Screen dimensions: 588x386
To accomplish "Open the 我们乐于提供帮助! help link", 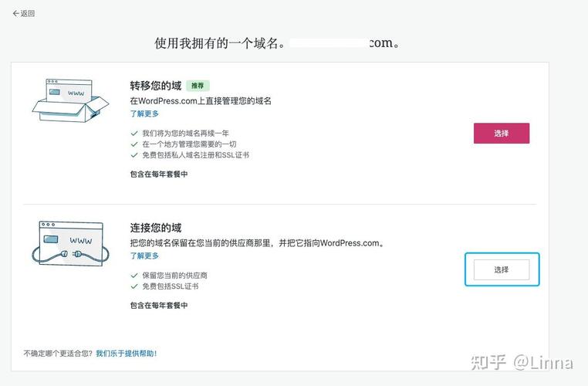I will click(x=127, y=353).
